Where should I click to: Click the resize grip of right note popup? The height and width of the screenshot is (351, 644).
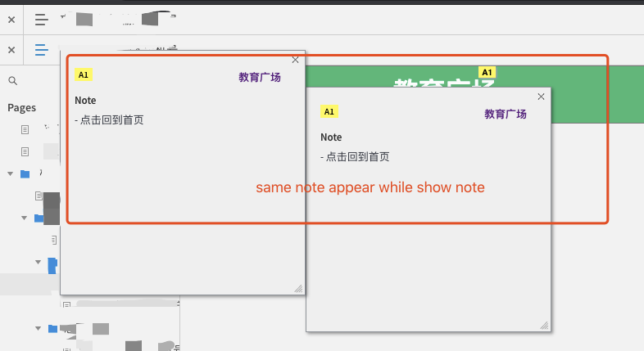544,325
